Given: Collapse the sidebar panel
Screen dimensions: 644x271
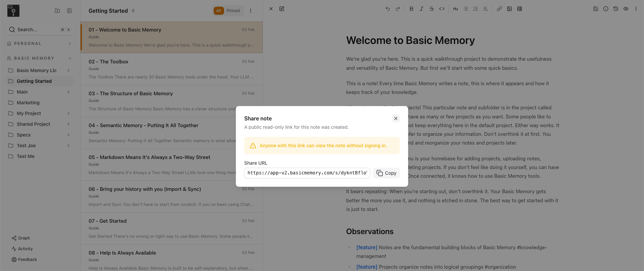Looking at the screenshot, I should click(69, 11).
